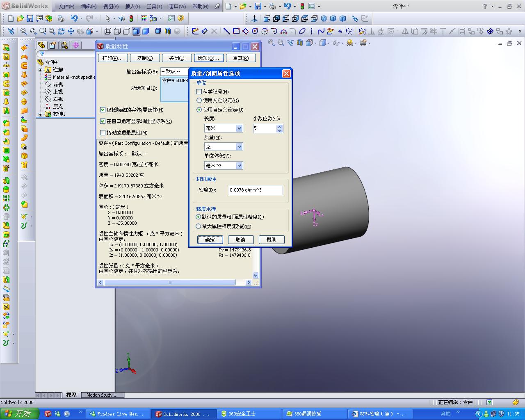Click the mass properties horizontal scrollbar
The height and width of the screenshot is (420, 525).
coord(175,283)
